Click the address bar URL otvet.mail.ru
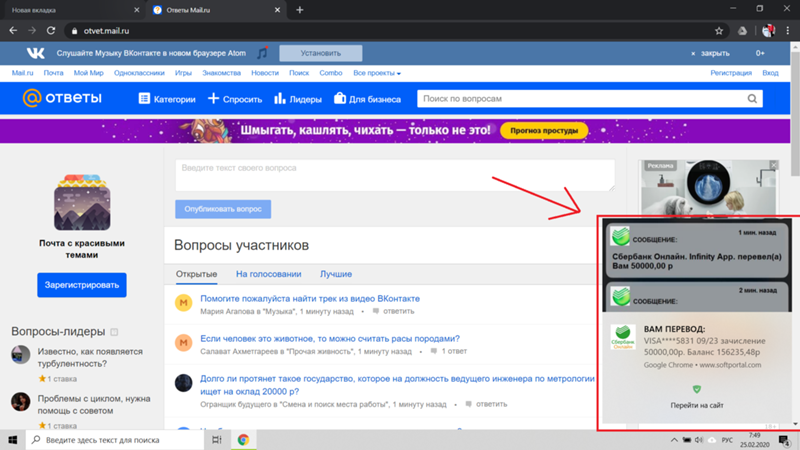 107,31
